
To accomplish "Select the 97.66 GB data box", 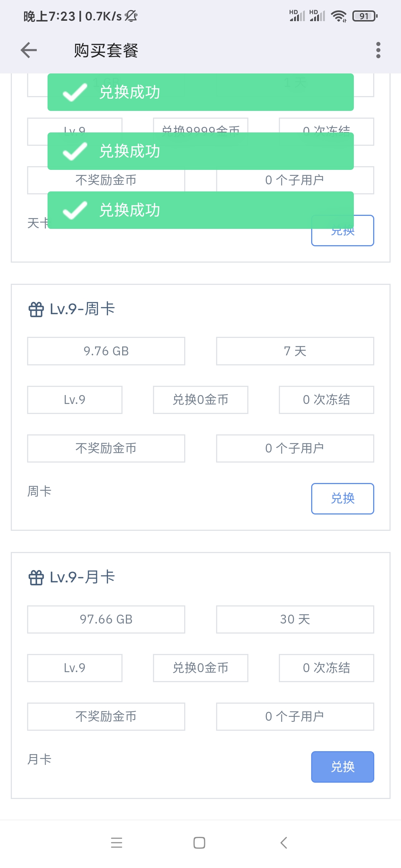I will (106, 619).
